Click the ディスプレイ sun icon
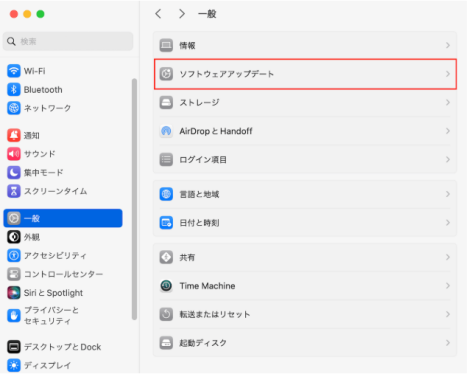The width and height of the screenshot is (470, 374). tap(14, 365)
